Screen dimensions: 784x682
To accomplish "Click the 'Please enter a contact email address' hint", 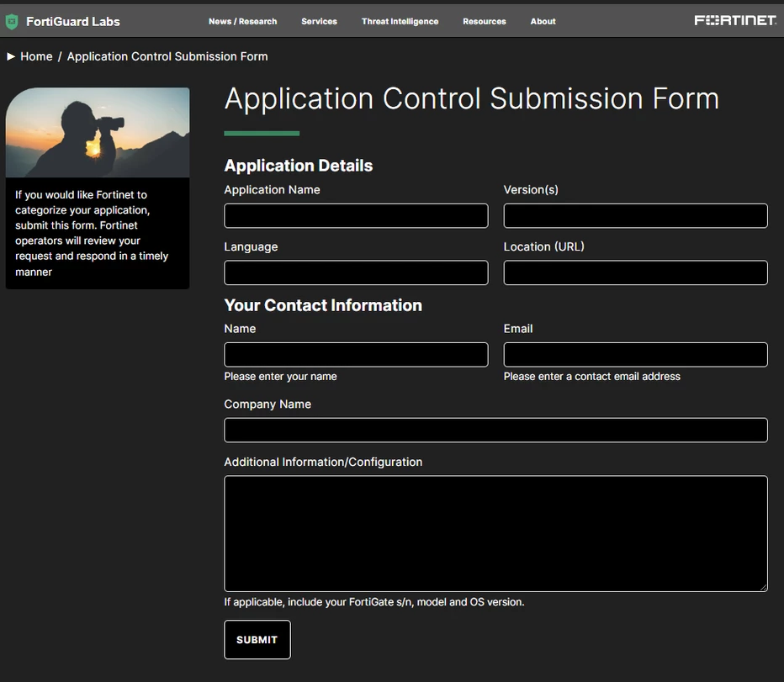I will 592,377.
